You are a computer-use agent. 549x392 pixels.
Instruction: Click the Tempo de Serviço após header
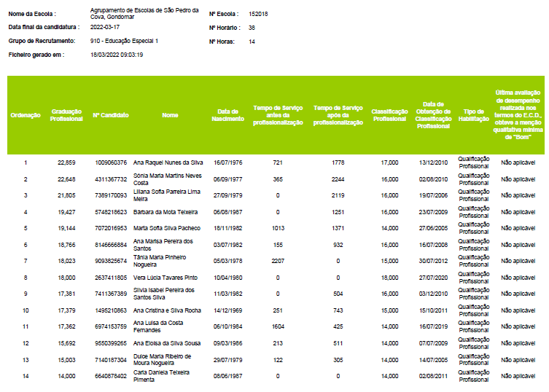pos(338,115)
